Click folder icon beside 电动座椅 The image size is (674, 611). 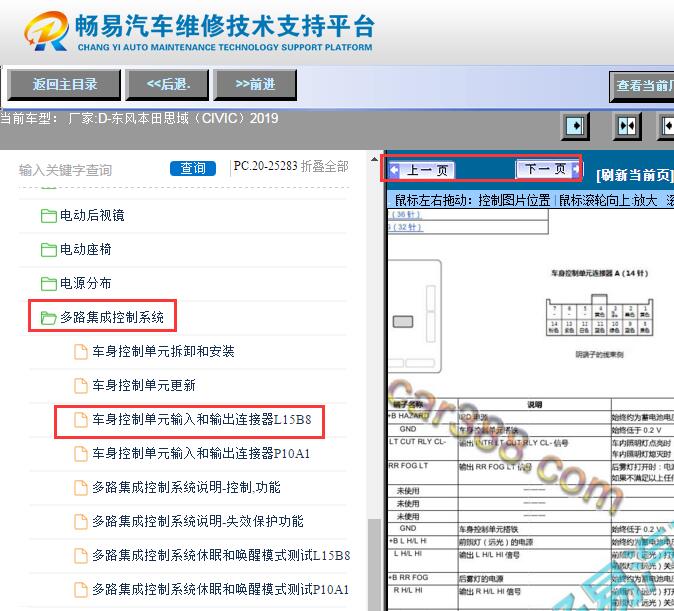coord(49,250)
